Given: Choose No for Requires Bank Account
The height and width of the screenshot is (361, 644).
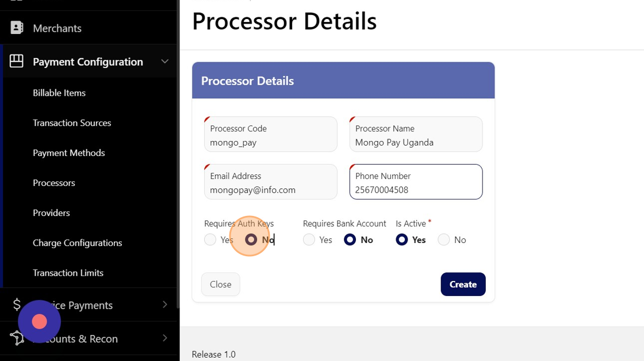Looking at the screenshot, I should coord(350,240).
